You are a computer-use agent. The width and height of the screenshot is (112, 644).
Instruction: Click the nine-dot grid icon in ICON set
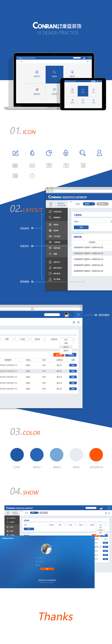click(83, 165)
